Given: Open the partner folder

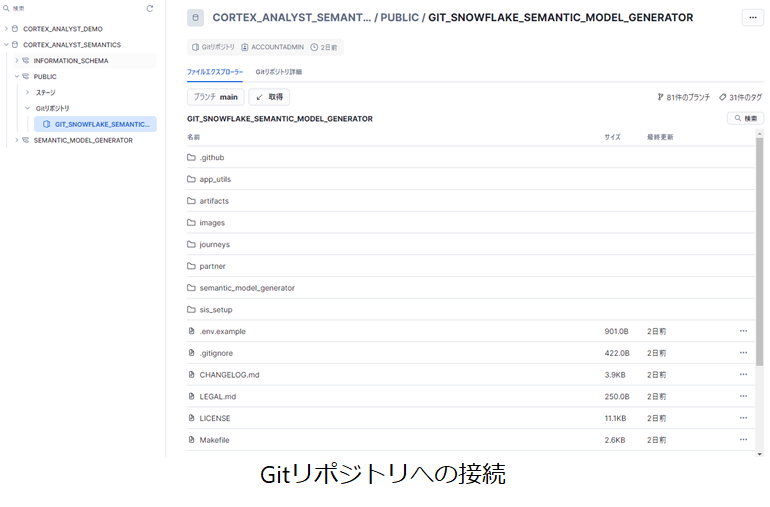Looking at the screenshot, I should pyautogui.click(x=212, y=266).
